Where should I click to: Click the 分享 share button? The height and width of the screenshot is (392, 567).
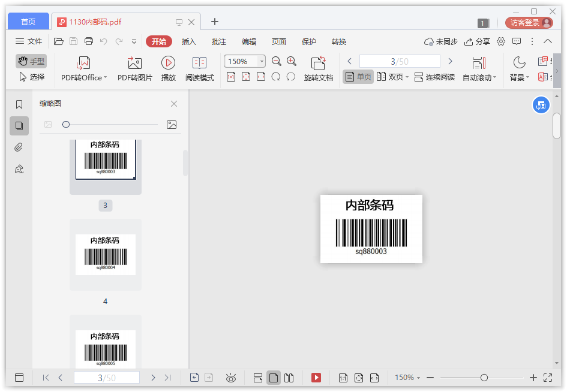(x=477, y=41)
